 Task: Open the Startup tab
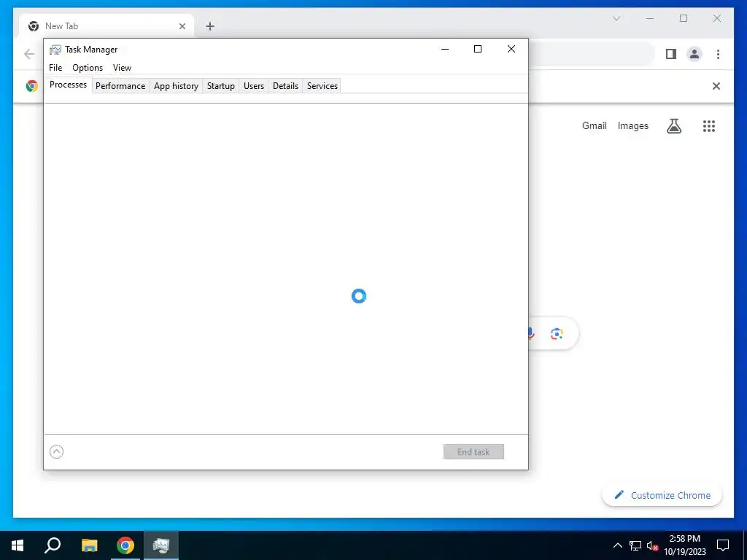coord(220,86)
